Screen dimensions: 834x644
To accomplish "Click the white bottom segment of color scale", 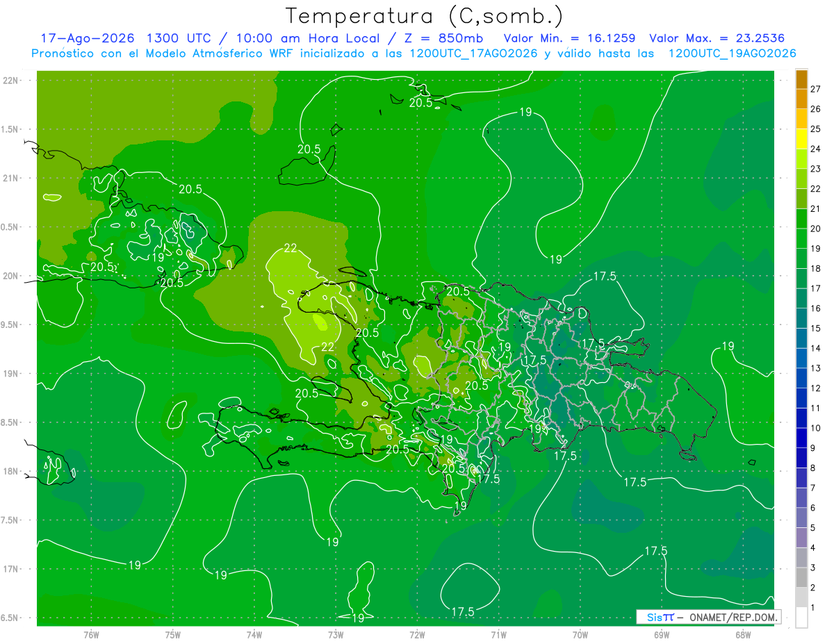I will (x=801, y=618).
